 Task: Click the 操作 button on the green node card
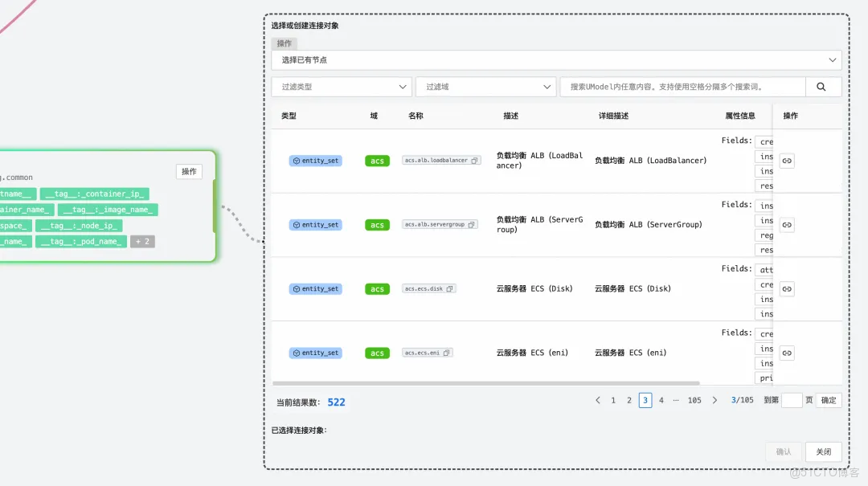click(x=189, y=171)
